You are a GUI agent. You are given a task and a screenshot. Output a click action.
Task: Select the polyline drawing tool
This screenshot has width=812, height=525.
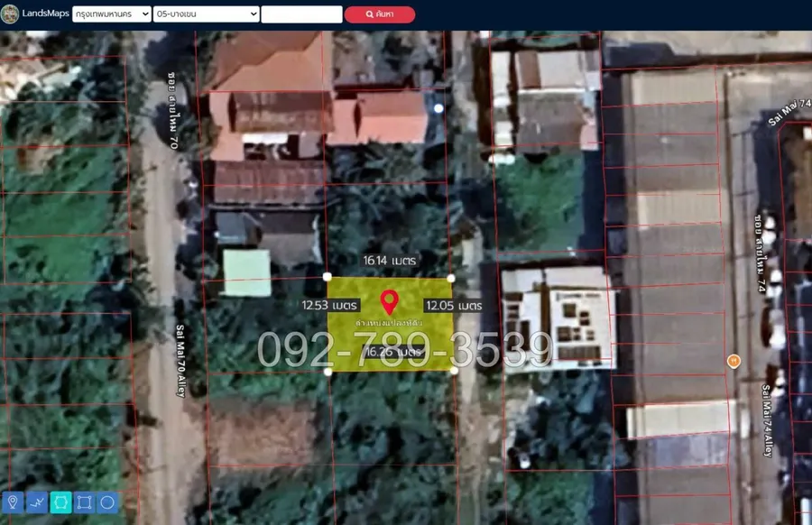[x=37, y=502]
